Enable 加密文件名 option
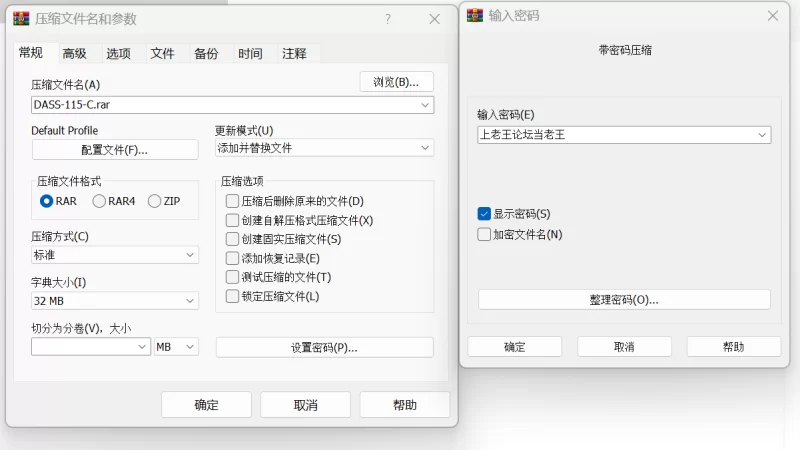800x450 pixels. (x=485, y=235)
